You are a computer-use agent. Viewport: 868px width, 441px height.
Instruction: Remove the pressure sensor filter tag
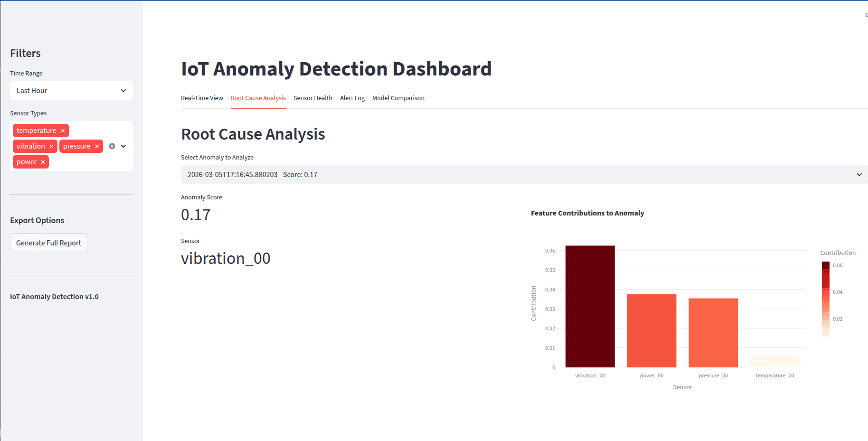tap(96, 146)
